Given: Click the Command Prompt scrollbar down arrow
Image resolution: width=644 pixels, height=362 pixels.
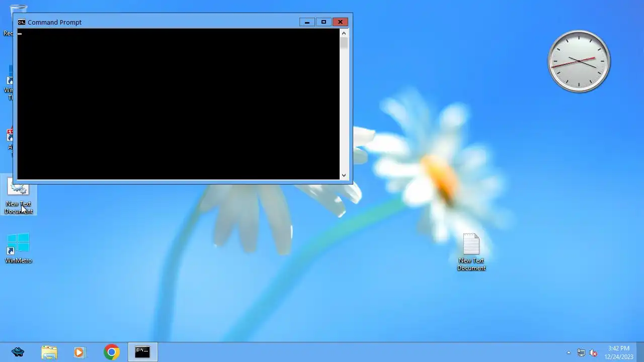Looking at the screenshot, I should pyautogui.click(x=344, y=175).
